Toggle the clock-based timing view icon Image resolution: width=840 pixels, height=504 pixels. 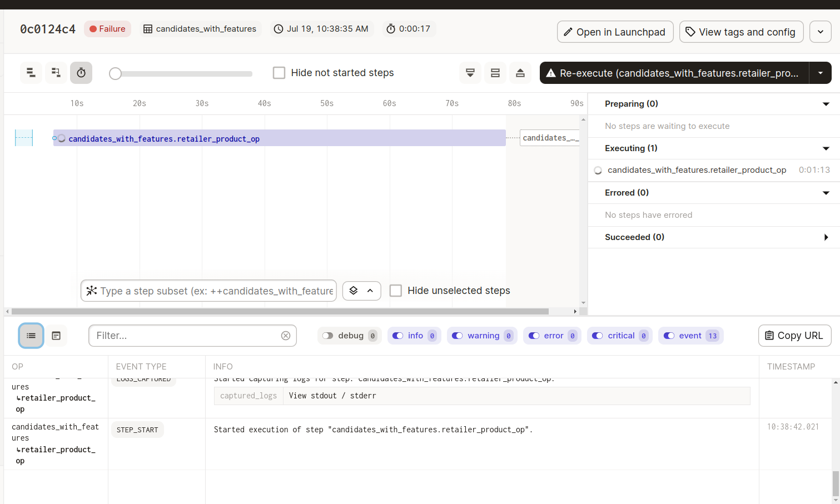pyautogui.click(x=81, y=72)
